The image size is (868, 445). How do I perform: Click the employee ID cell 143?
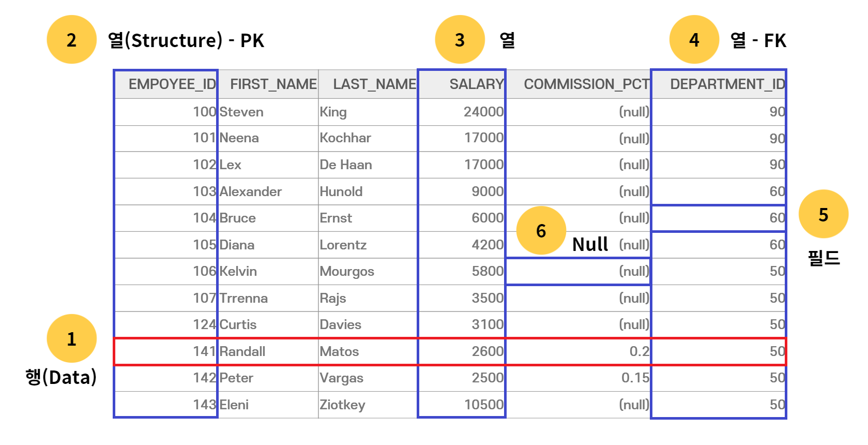[165, 405]
